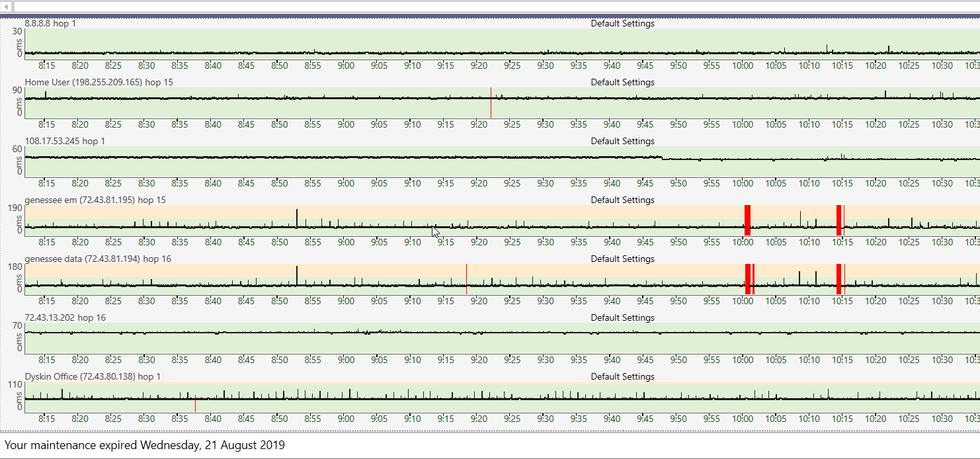980x459 pixels.
Task: Click the left scroll arrow on the horizontal scrollbar
Action: point(7,7)
